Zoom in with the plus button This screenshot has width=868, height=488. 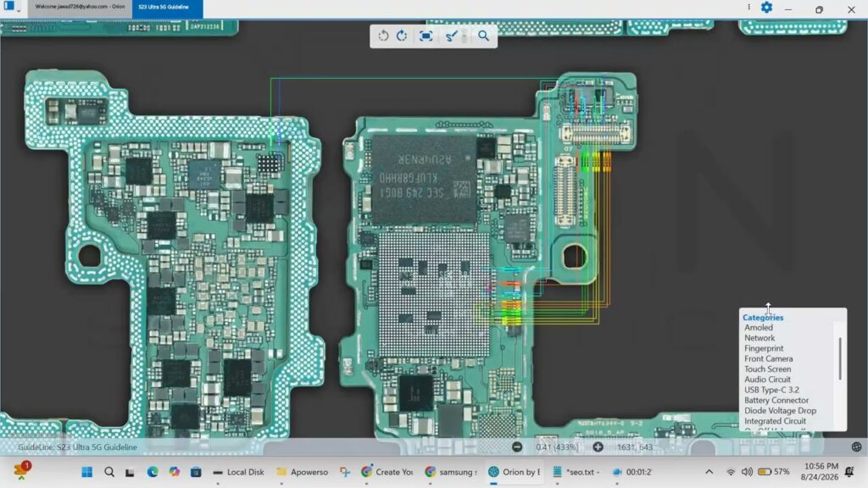tap(598, 447)
